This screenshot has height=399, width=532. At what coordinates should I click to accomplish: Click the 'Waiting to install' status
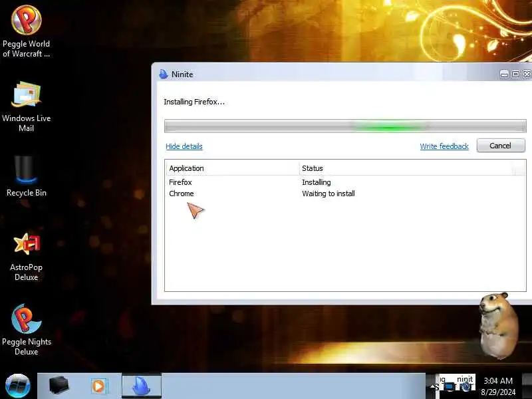coord(328,194)
